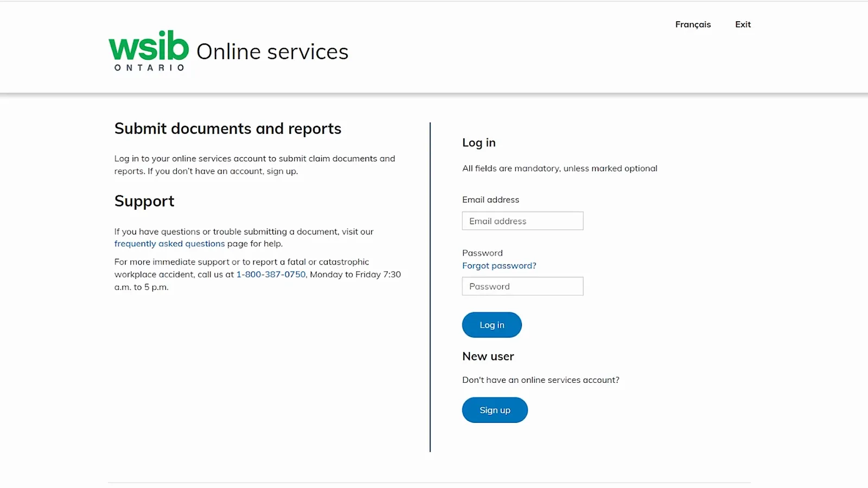Open the Forgot password? link
This screenshot has width=868, height=488.
(x=499, y=266)
